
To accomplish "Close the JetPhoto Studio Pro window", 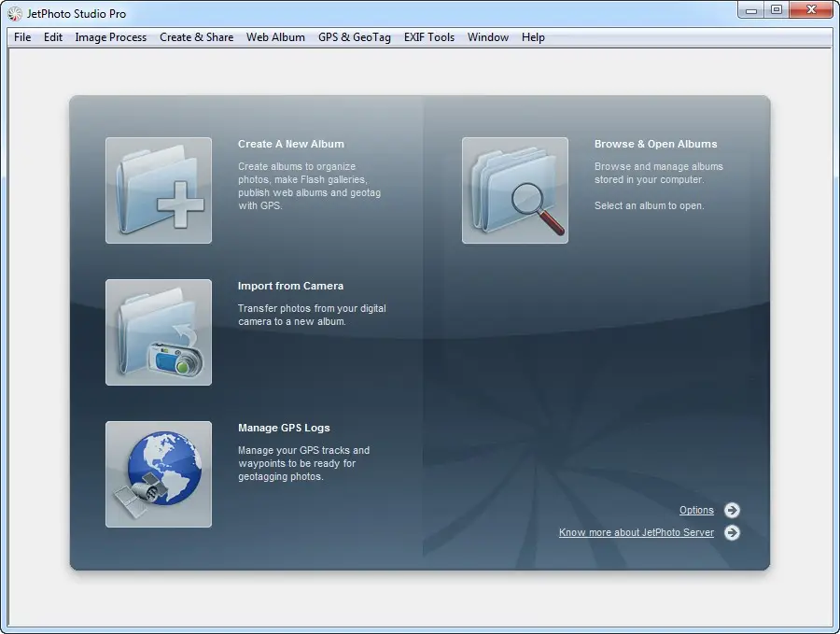I will pyautogui.click(x=811, y=10).
